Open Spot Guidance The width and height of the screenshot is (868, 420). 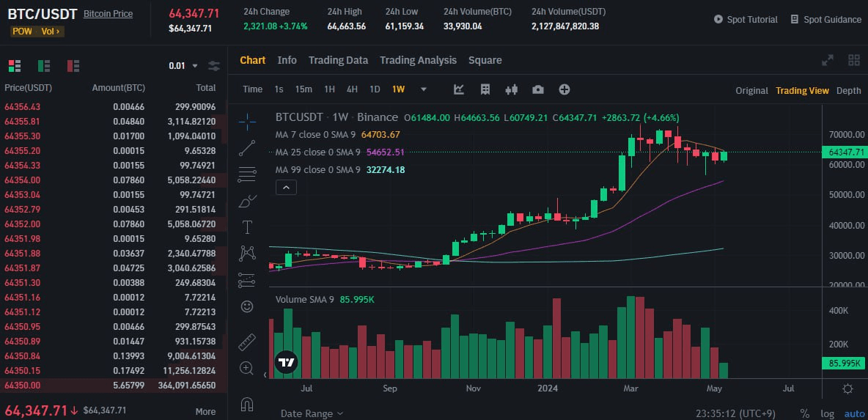825,19
